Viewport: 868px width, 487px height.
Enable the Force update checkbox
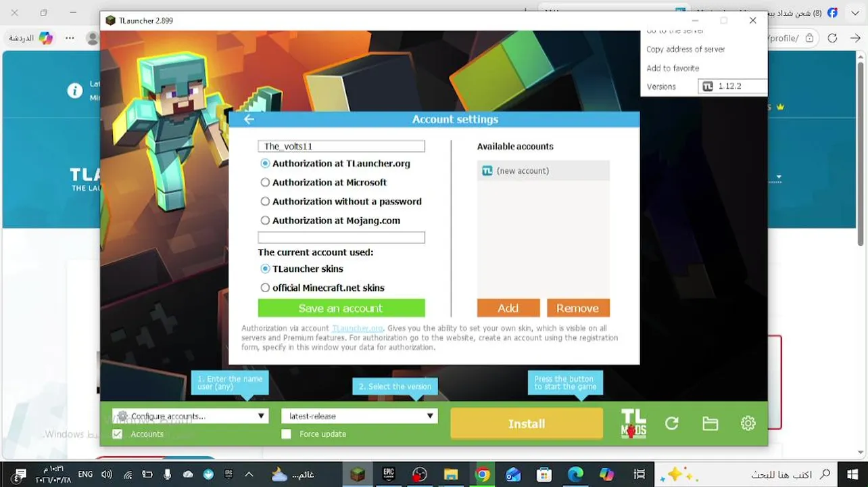286,434
